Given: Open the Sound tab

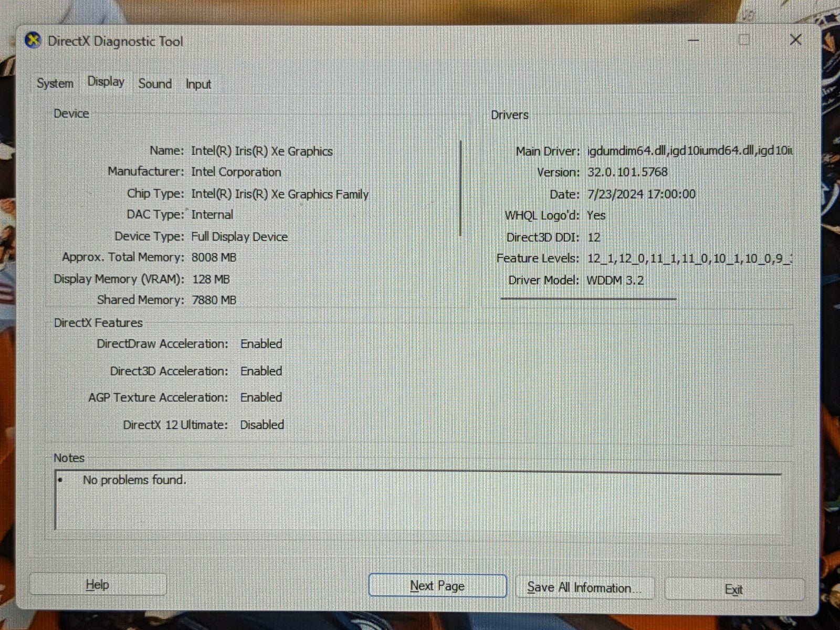Looking at the screenshot, I should (155, 84).
